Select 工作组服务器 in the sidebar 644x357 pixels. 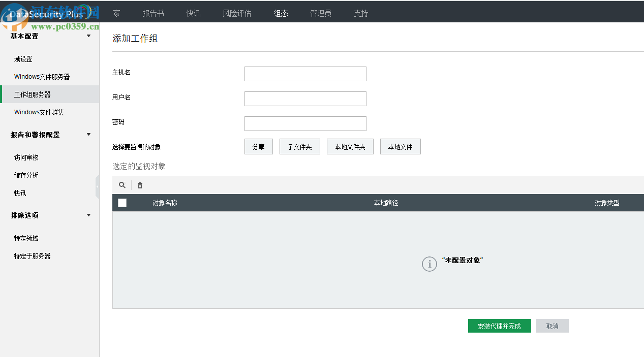pyautogui.click(x=33, y=94)
